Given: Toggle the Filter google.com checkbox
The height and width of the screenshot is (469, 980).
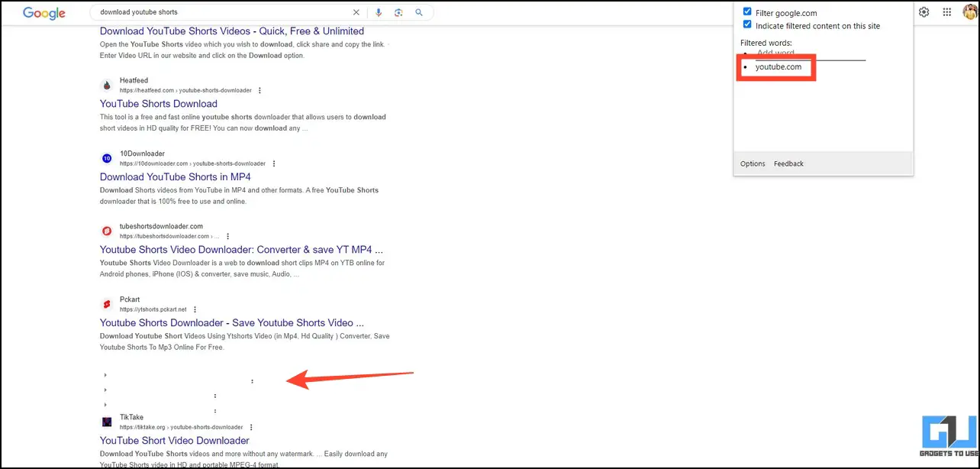Looking at the screenshot, I should 747,11.
